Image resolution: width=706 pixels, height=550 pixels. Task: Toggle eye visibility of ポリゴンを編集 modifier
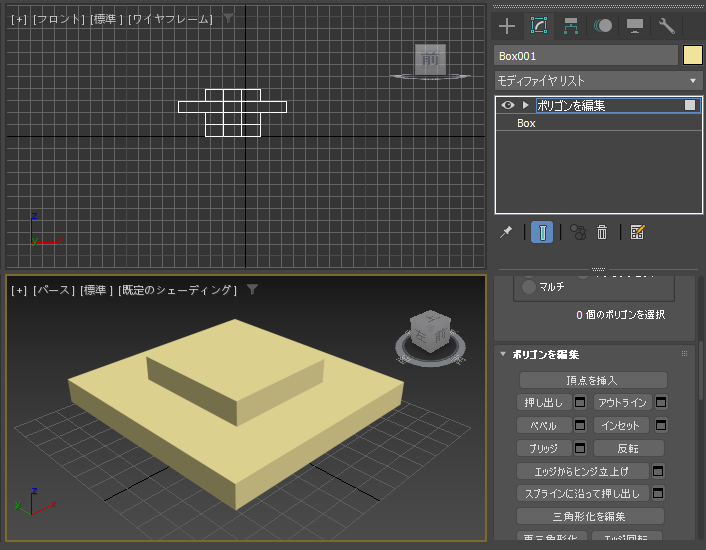coord(508,105)
